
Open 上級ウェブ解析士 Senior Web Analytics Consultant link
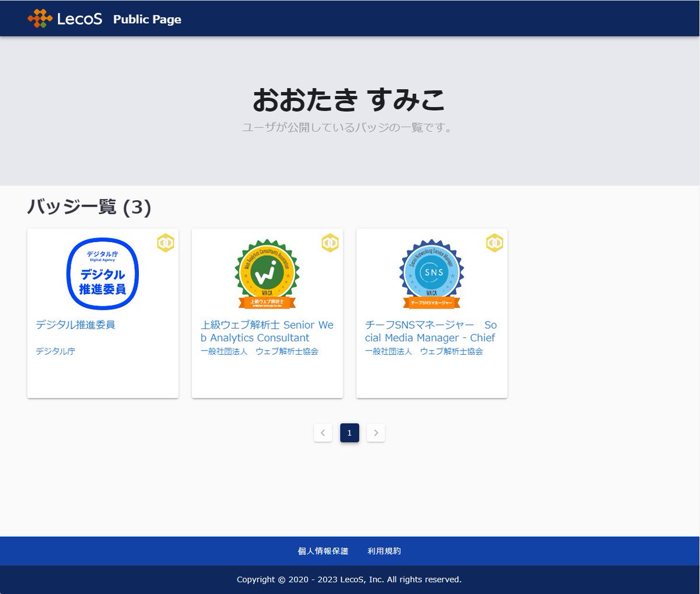[267, 331]
